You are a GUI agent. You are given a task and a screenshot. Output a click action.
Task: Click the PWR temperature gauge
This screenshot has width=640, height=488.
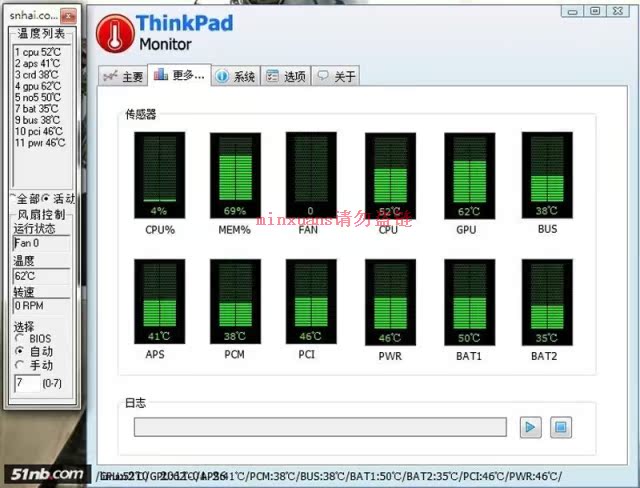[390, 302]
